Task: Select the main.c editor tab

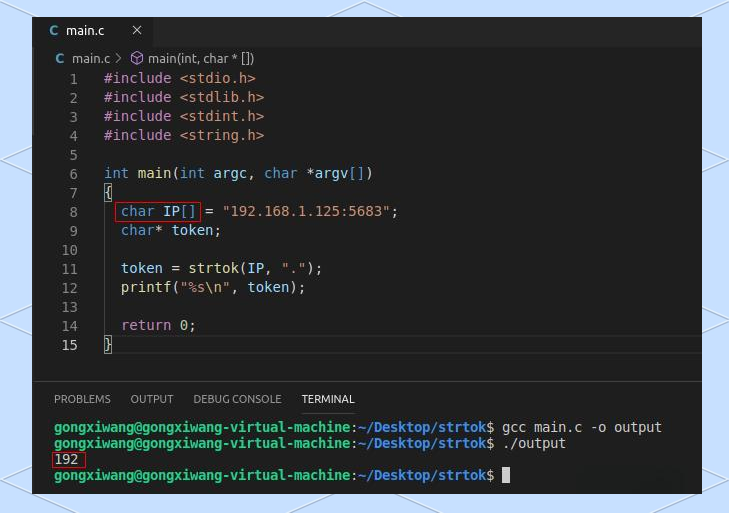Action: tap(93, 31)
